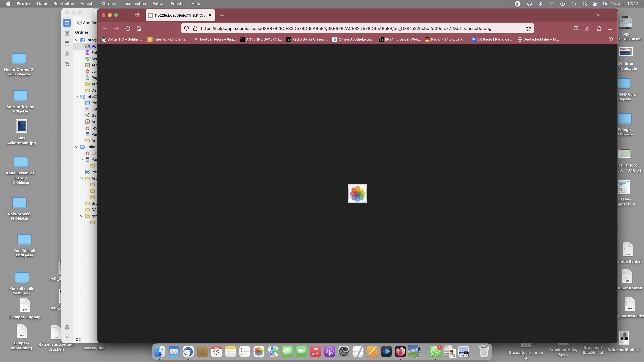
Task: Open macOS Control Center in menu bar
Action: coord(595,3)
